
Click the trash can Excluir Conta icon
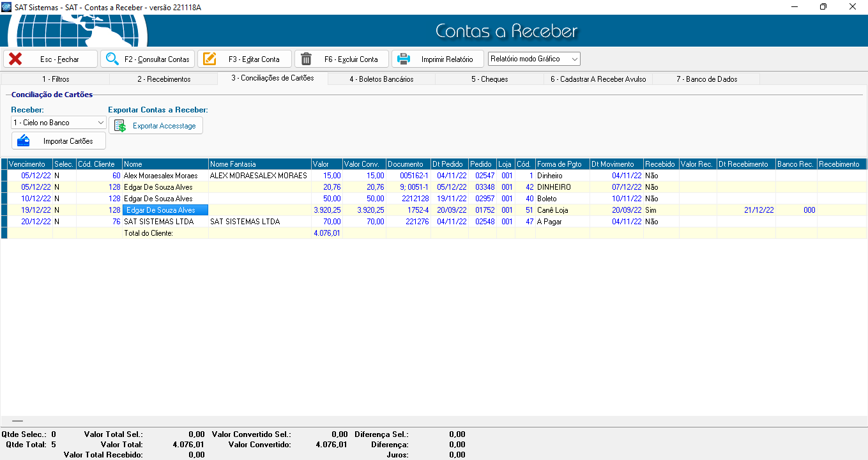(x=307, y=59)
